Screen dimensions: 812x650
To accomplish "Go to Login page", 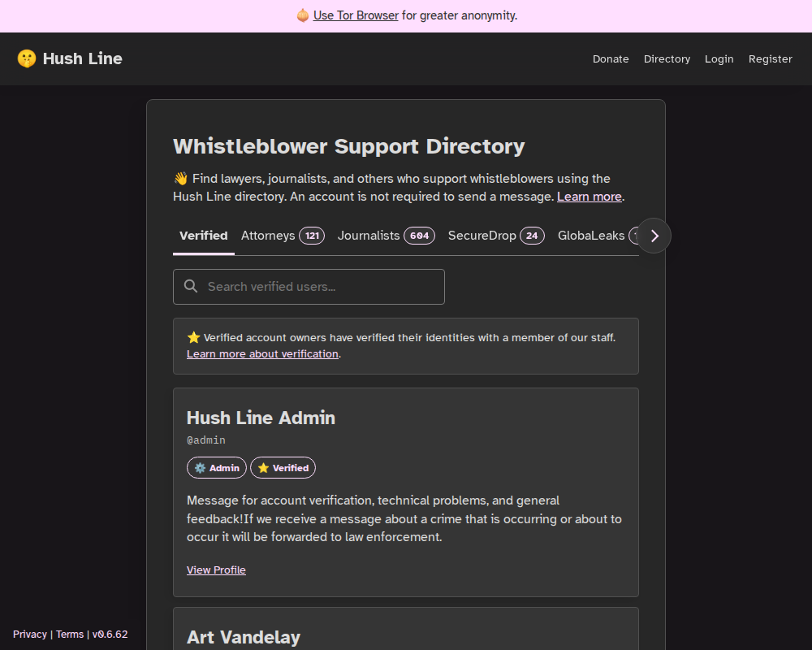I will (719, 59).
